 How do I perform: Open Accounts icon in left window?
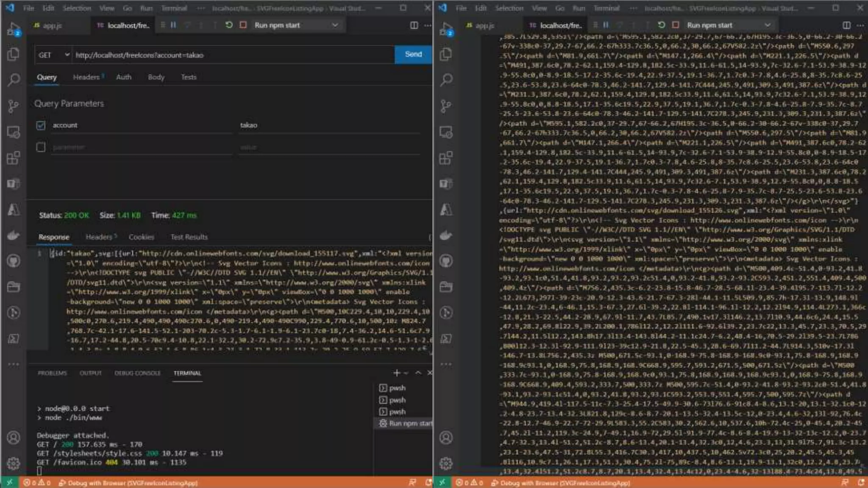tap(14, 438)
